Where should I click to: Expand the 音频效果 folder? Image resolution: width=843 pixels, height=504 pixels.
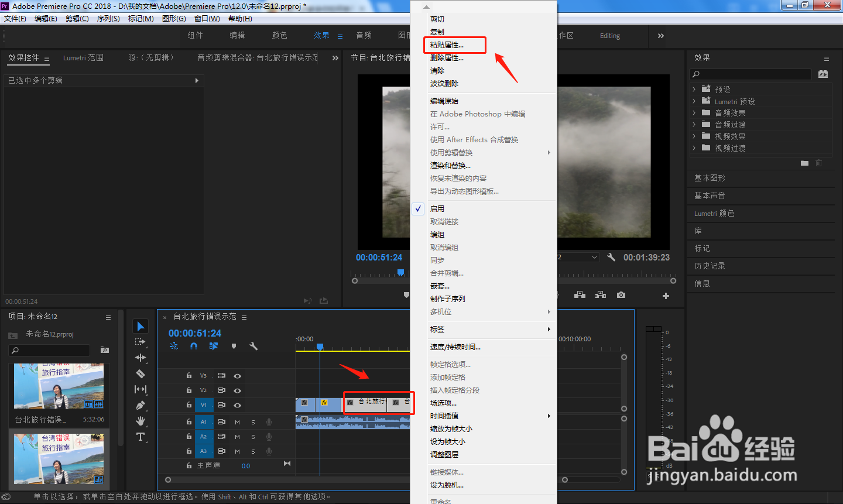click(694, 113)
